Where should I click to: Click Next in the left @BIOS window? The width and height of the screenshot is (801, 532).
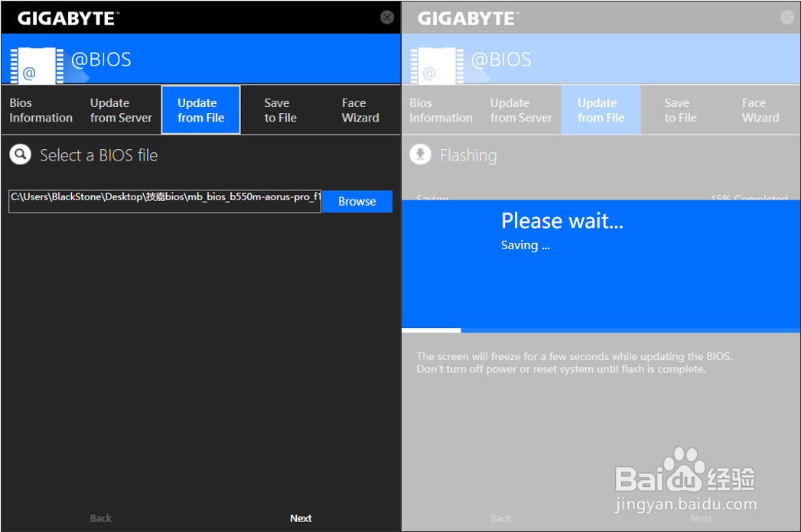[x=301, y=518]
